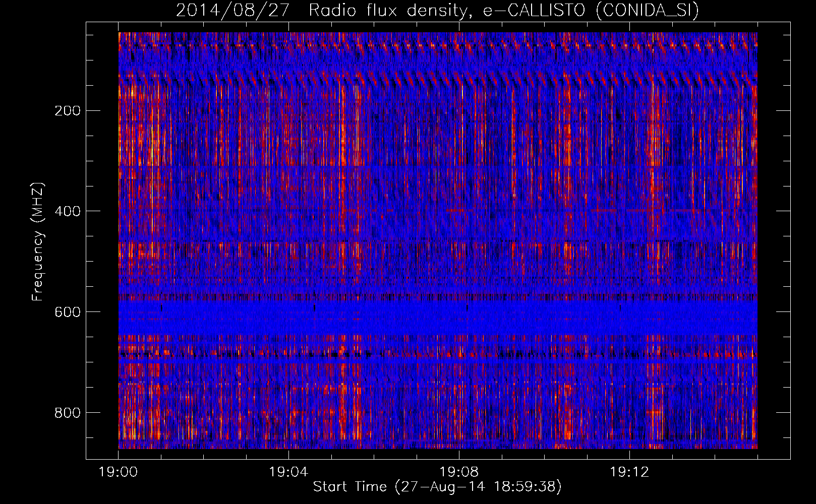
Task: Click the 800 frequency tick label
Action: 68,413
